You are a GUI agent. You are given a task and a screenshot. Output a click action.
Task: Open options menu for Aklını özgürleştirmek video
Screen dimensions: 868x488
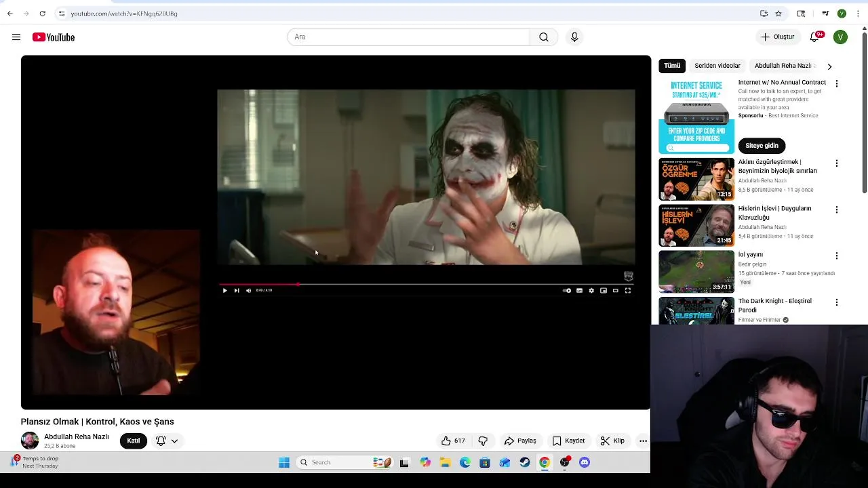(837, 163)
